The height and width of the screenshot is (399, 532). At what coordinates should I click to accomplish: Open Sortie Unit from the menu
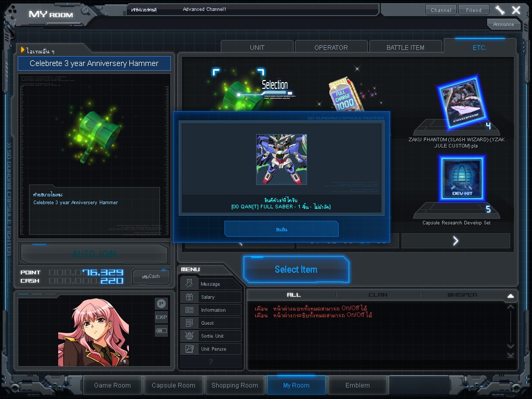pos(211,336)
